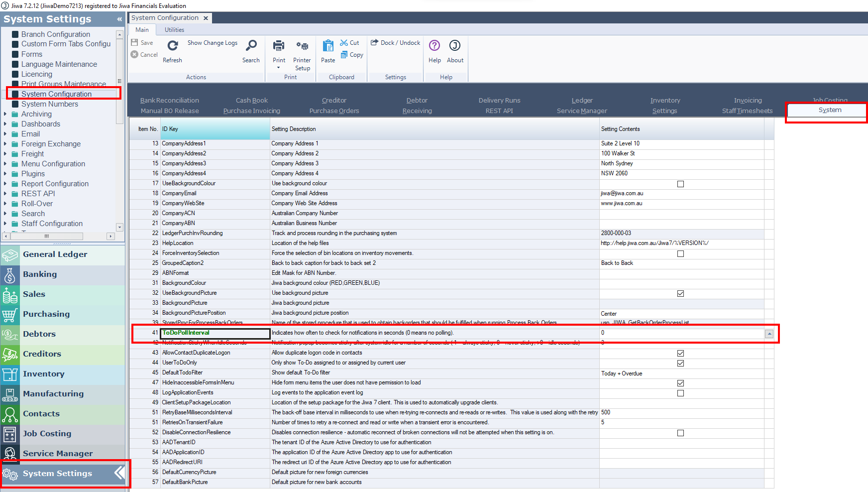Select the Inventory settings tab
Image resolution: width=868 pixels, height=492 pixels.
coord(665,101)
